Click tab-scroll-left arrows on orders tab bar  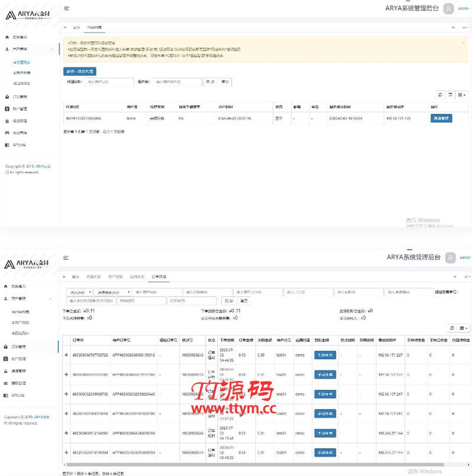[x=64, y=276]
